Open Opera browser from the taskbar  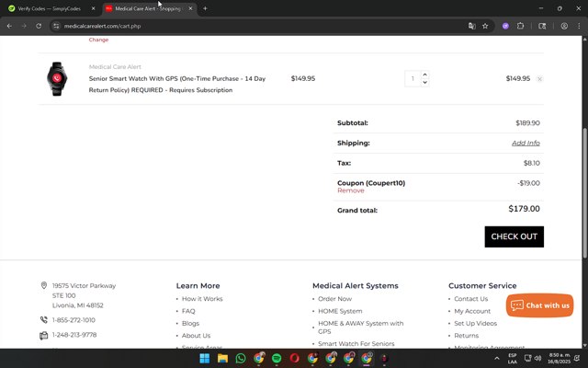point(294,358)
